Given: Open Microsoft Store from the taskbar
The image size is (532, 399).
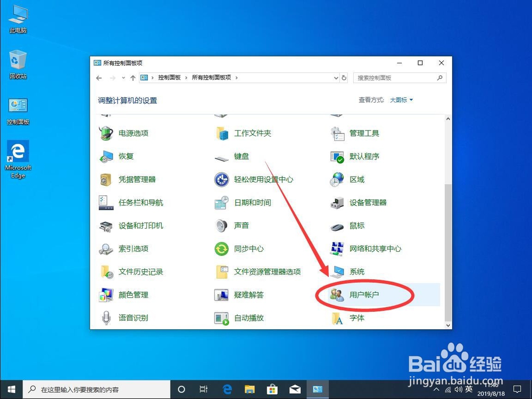Looking at the screenshot, I should [272, 389].
